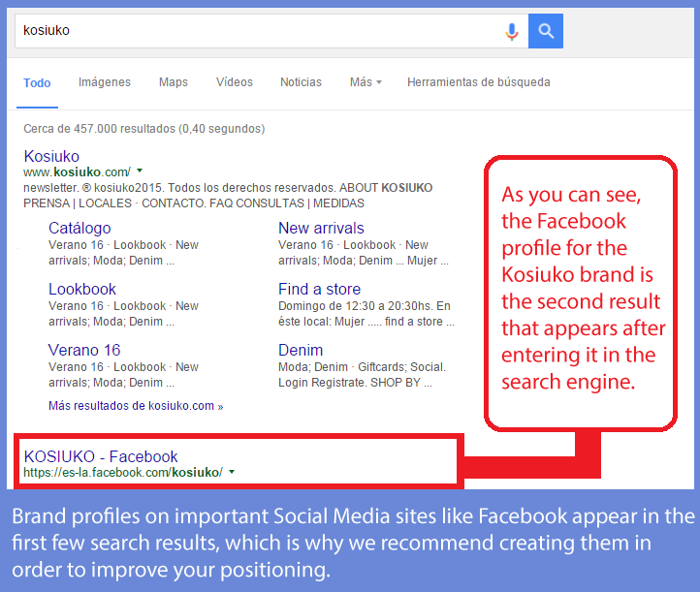Go to the Denim sitelink
The width and height of the screenshot is (700, 592).
point(301,350)
